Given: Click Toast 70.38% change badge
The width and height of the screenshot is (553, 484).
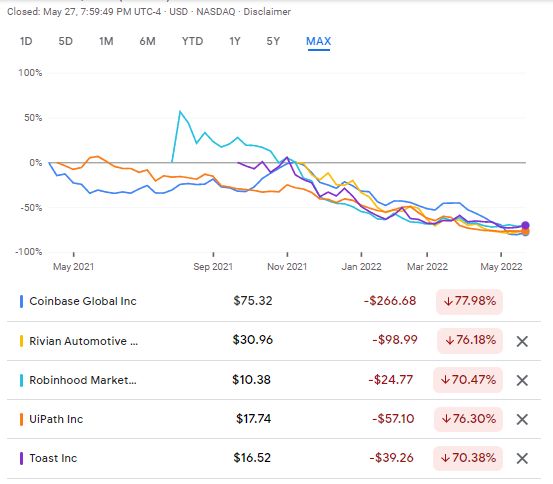Looking at the screenshot, I should pyautogui.click(x=468, y=458).
